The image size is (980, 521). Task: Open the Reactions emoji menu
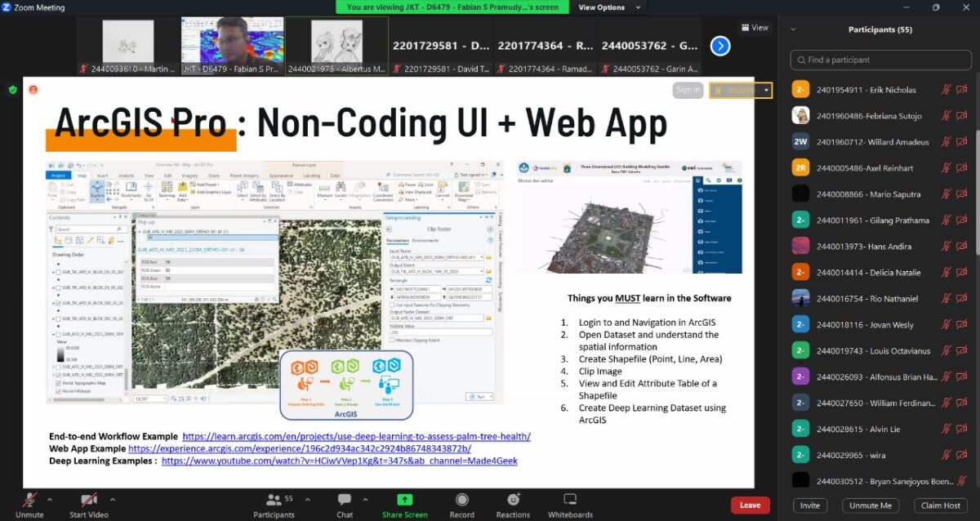513,500
